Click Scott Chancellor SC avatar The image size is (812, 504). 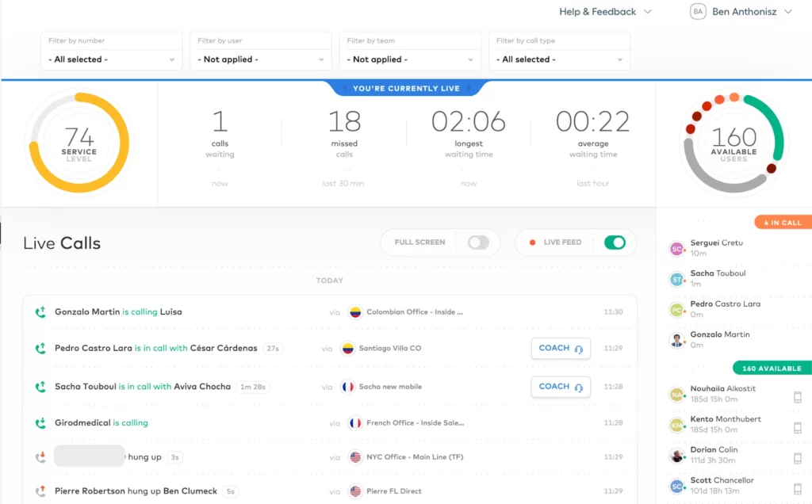pyautogui.click(x=677, y=487)
